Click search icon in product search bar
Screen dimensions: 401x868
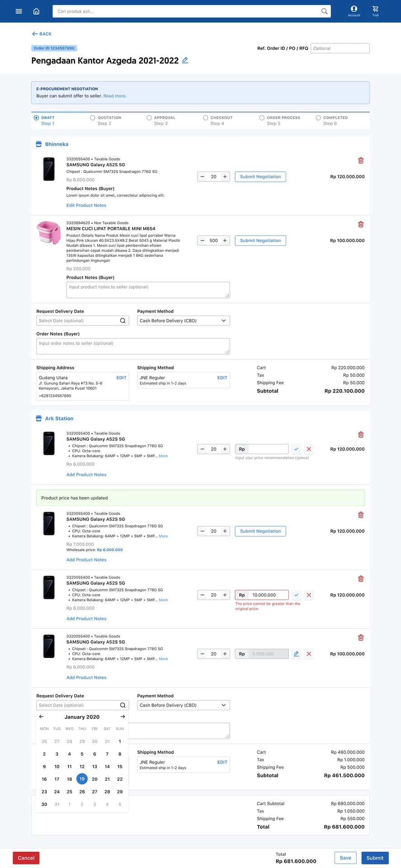[x=324, y=11]
